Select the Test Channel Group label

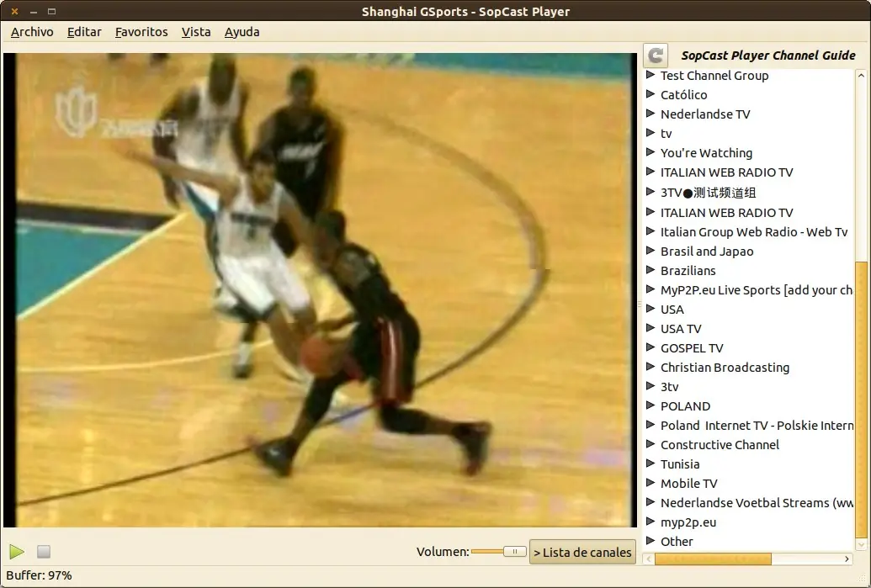point(714,76)
